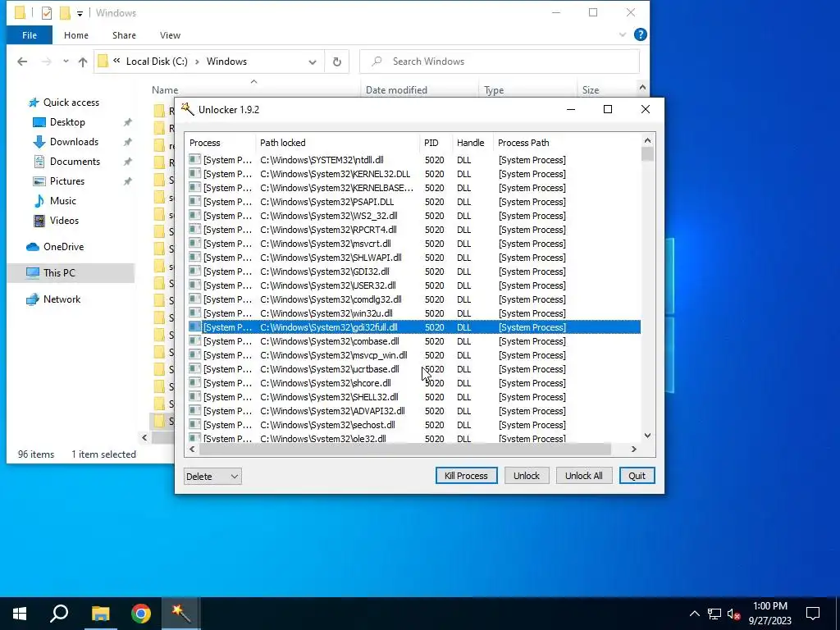
Task: Open Network in navigation pane
Action: [x=62, y=299]
